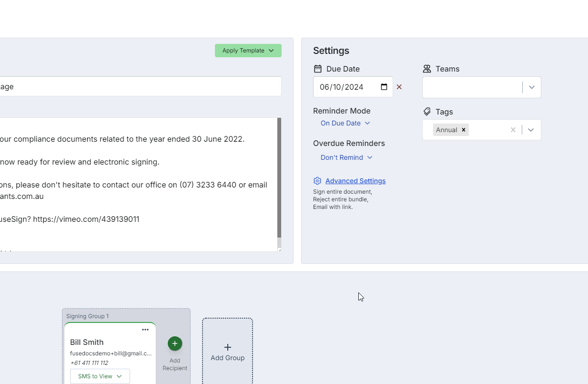The width and height of the screenshot is (588, 384).
Task: Change Reminder Mode from On Due Date
Action: [345, 123]
